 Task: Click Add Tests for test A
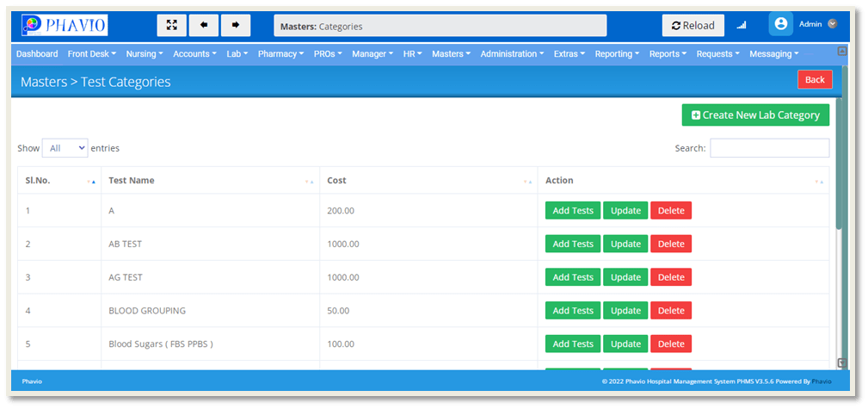pyautogui.click(x=573, y=211)
